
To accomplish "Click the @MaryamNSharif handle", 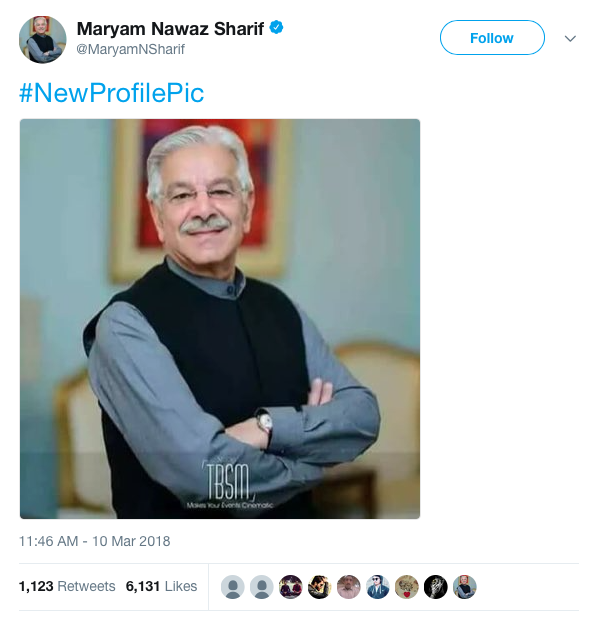I will pyautogui.click(x=130, y=49).
